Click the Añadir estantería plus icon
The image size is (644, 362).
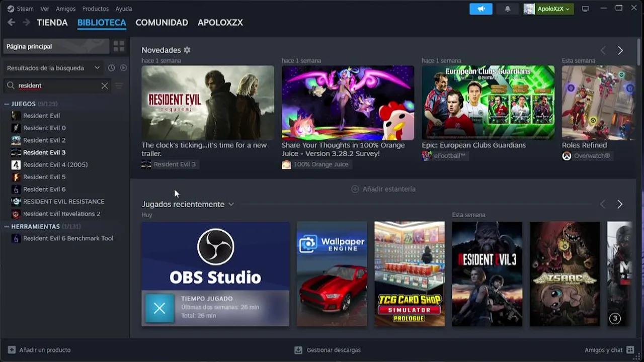(x=355, y=189)
